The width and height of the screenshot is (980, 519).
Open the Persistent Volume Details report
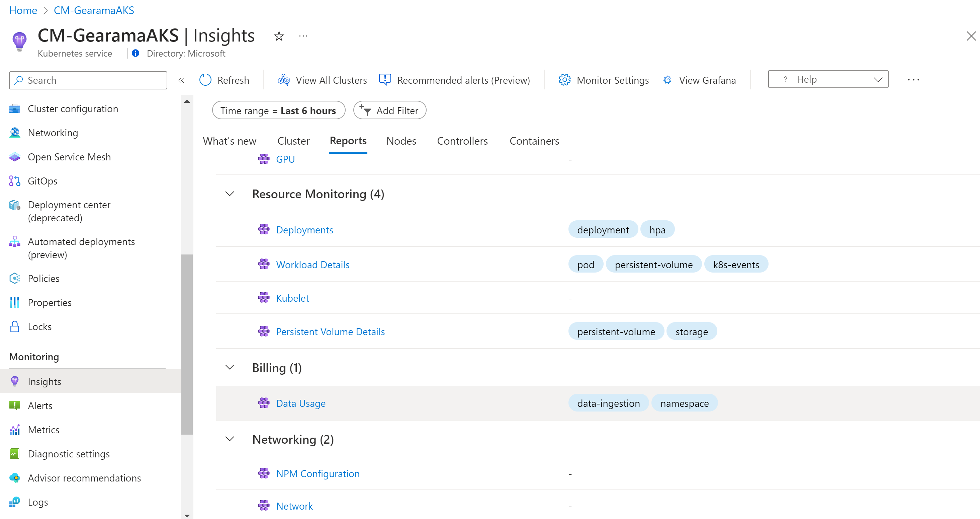point(330,331)
